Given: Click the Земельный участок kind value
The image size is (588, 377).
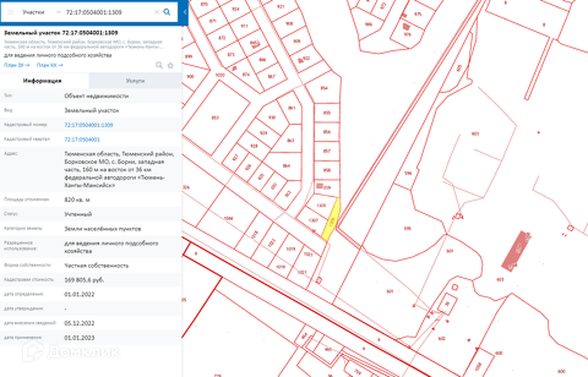Looking at the screenshot, I should point(91,110).
